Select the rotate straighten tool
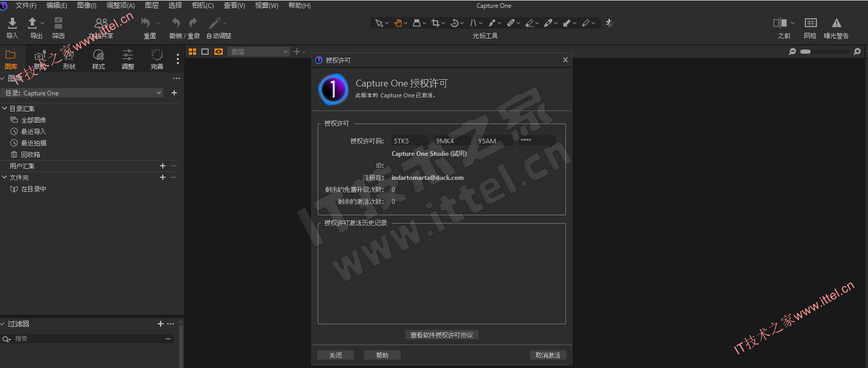Viewport: 868px width, 368px height. (454, 23)
